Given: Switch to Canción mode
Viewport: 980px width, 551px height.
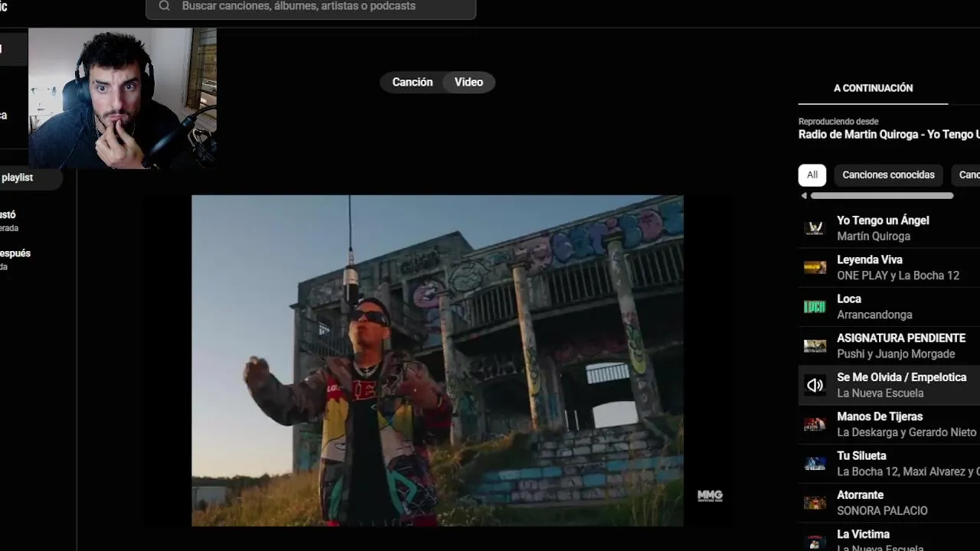Looking at the screenshot, I should pos(413,82).
